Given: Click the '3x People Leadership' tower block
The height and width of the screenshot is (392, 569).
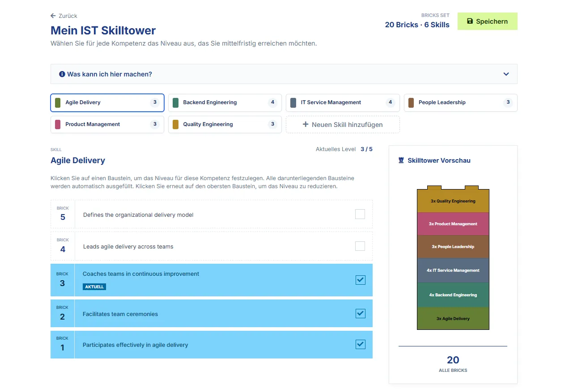Looking at the screenshot, I should coord(453,247).
